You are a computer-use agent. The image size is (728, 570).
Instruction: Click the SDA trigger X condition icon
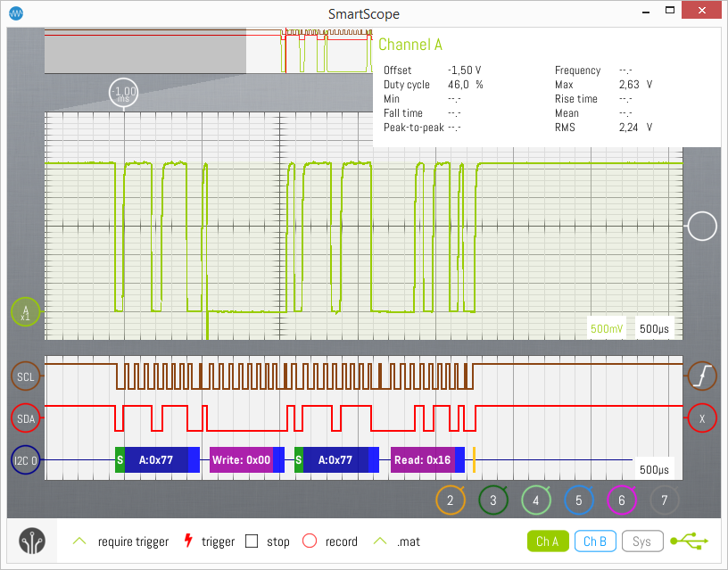[702, 417]
